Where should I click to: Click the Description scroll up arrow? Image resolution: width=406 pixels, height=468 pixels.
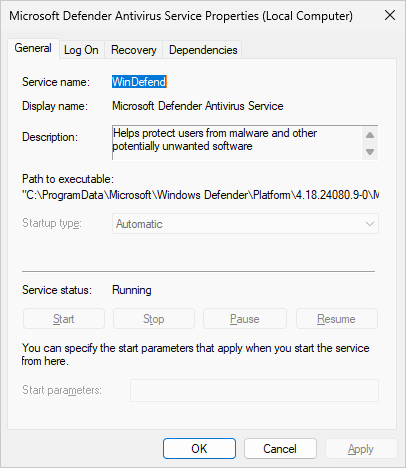click(x=370, y=135)
